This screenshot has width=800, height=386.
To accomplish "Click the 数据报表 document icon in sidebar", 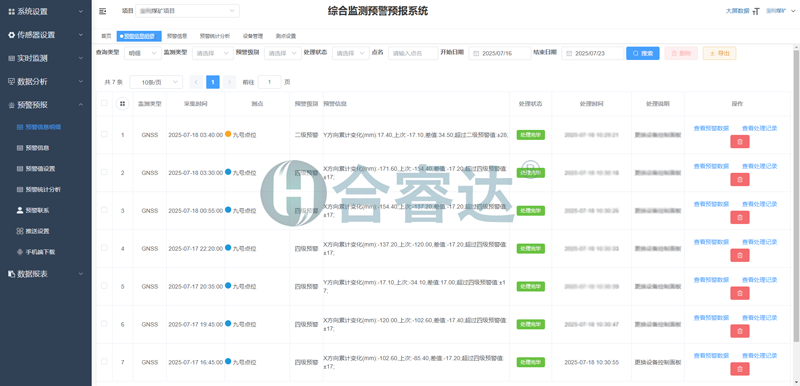I will [x=11, y=274].
